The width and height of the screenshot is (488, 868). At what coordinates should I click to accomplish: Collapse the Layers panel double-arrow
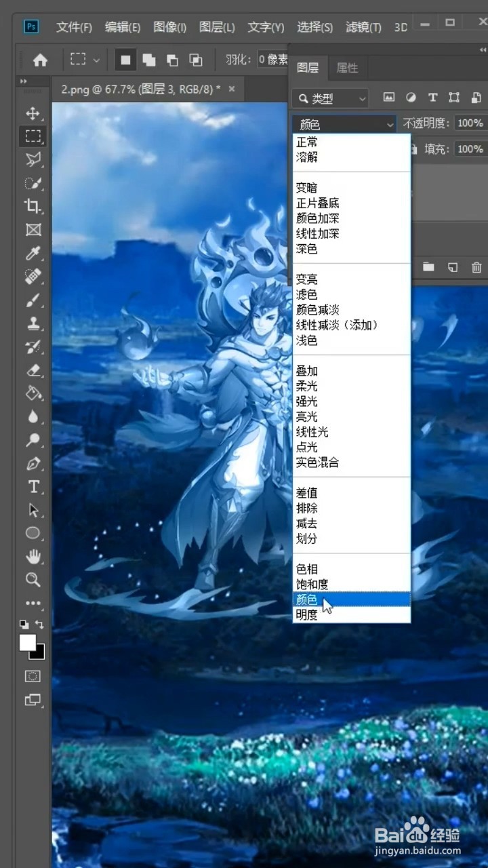482,49
